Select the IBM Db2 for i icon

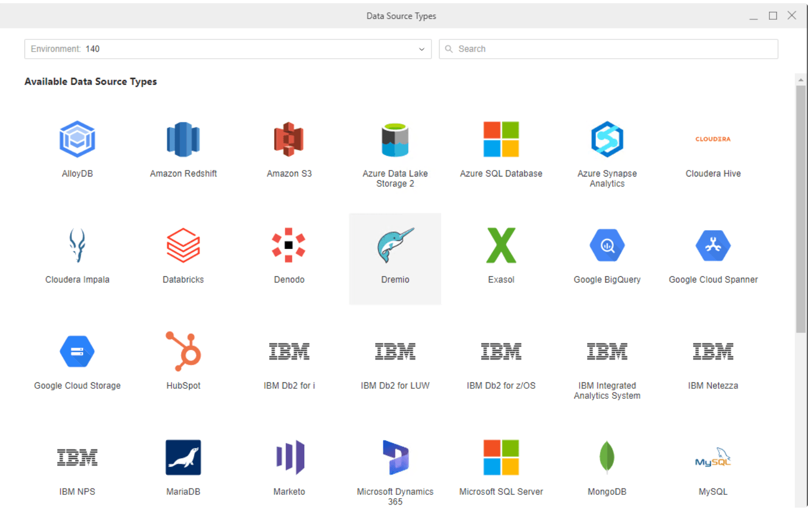289,351
